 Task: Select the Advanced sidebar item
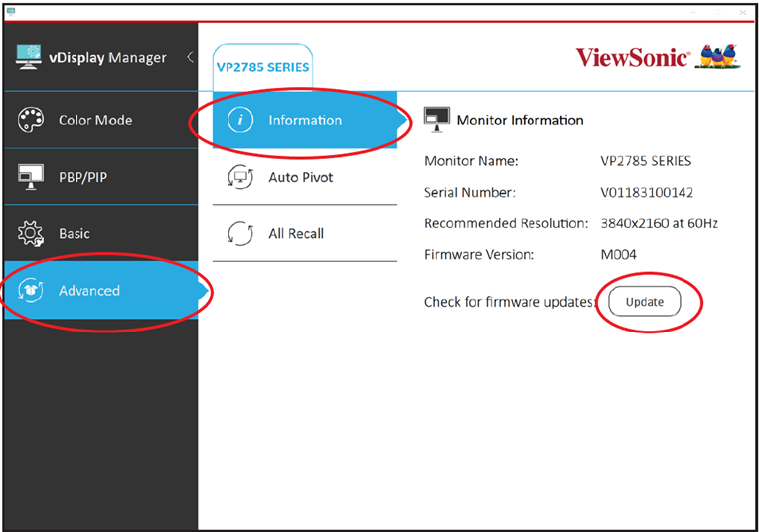[x=101, y=290]
